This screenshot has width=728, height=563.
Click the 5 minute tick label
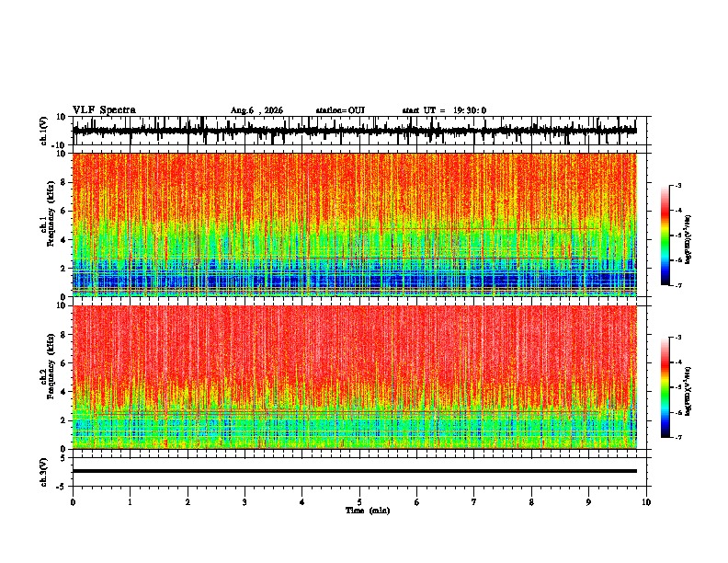coord(359,502)
